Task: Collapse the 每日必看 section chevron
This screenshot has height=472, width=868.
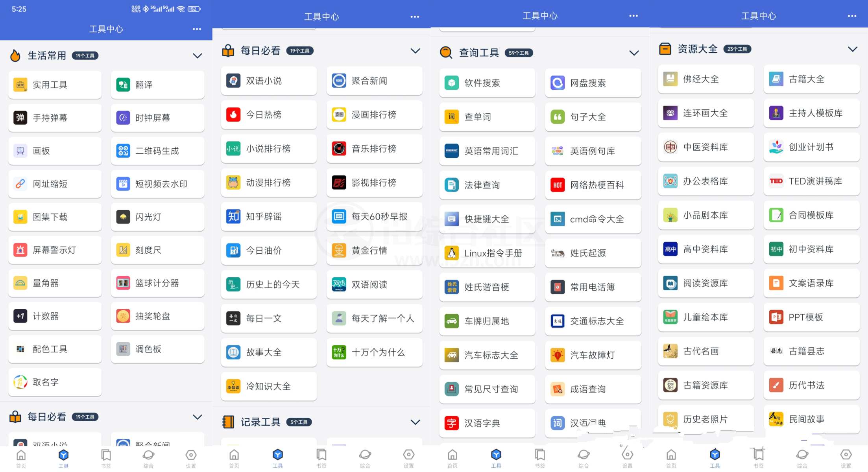Action: (x=416, y=50)
